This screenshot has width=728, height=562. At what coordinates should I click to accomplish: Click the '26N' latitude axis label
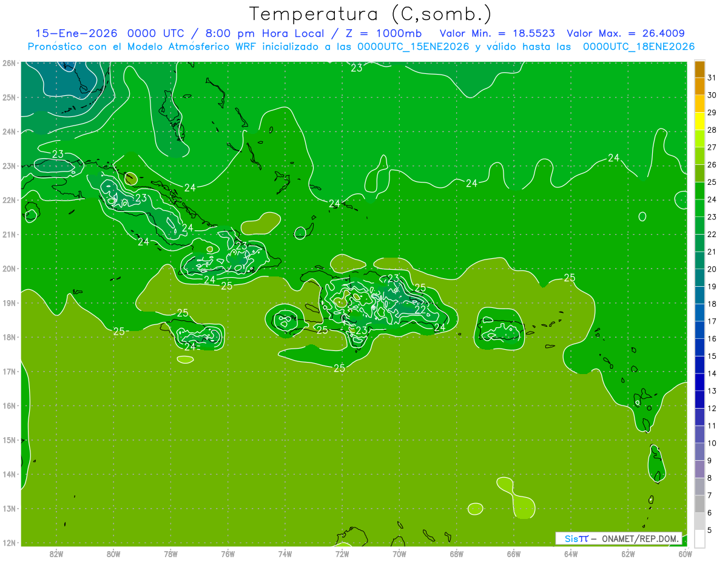tap(8, 62)
